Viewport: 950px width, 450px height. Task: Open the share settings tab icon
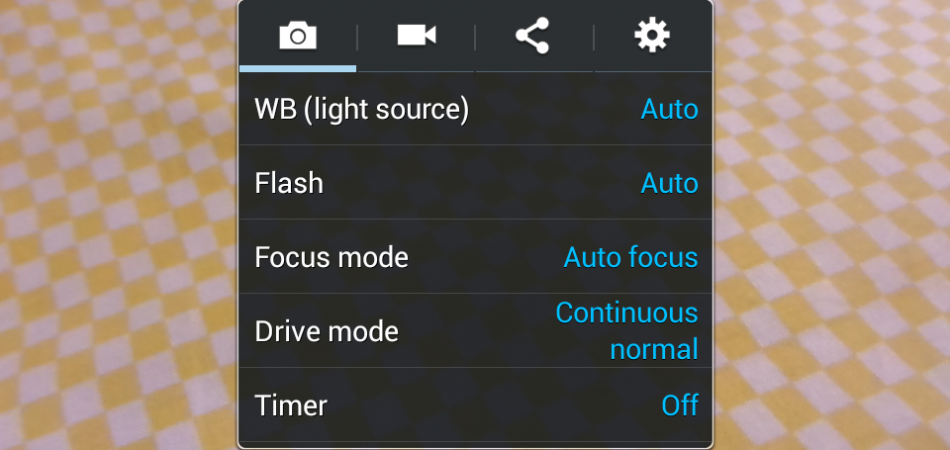tap(533, 37)
